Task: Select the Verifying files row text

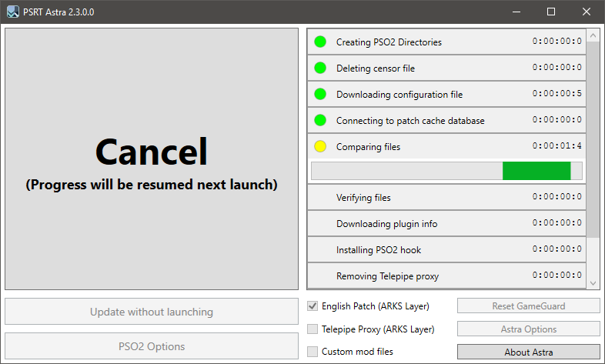Action: point(363,198)
